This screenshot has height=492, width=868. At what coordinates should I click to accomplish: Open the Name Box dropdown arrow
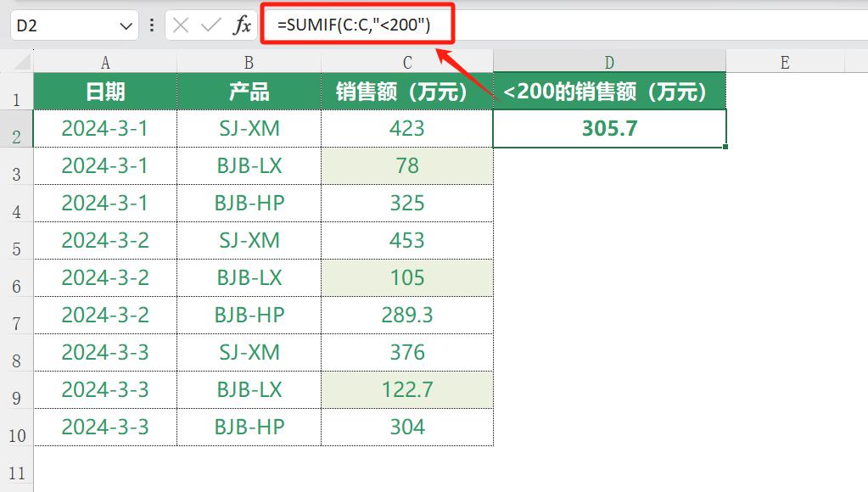[126, 25]
